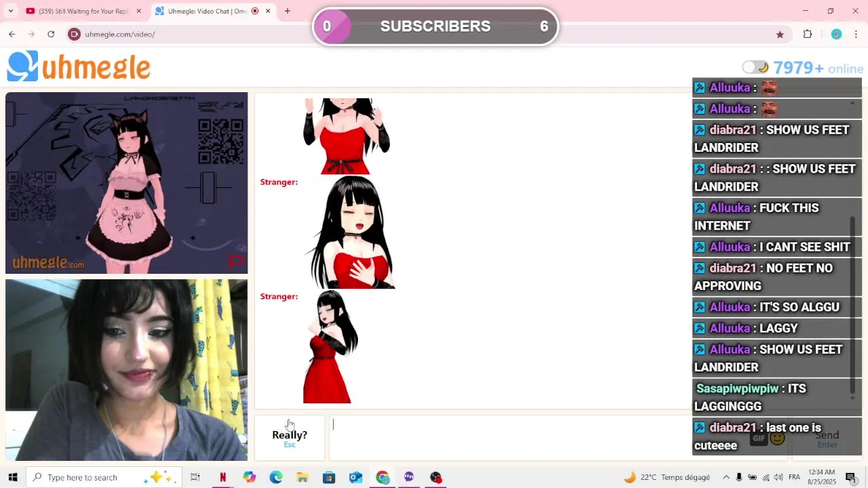The image size is (868, 488).
Task: Reload the Uhmegle page
Action: [51, 34]
